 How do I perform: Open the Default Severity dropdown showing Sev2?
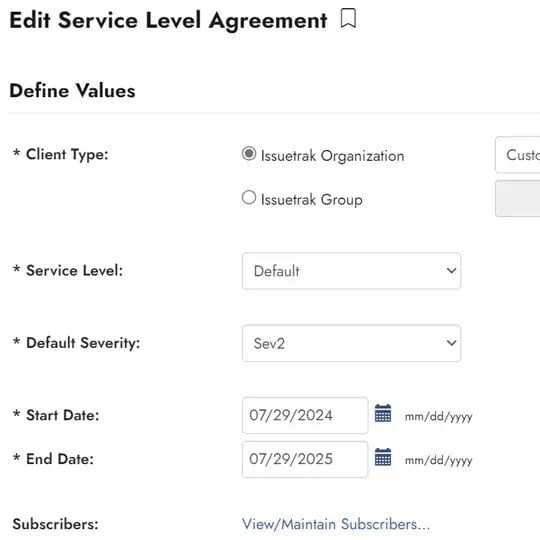(351, 343)
